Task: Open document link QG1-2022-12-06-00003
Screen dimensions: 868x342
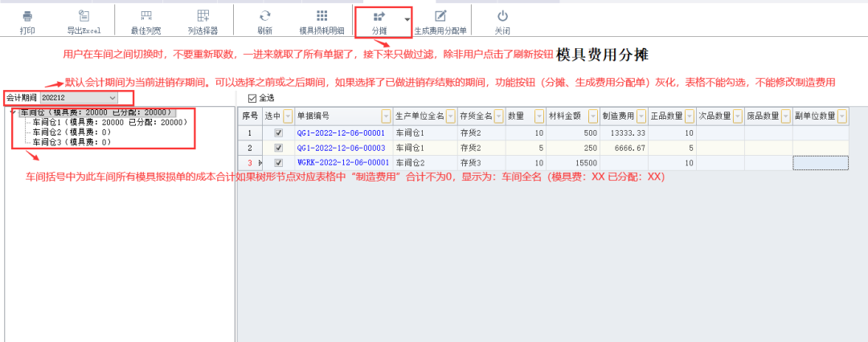Action: point(341,148)
